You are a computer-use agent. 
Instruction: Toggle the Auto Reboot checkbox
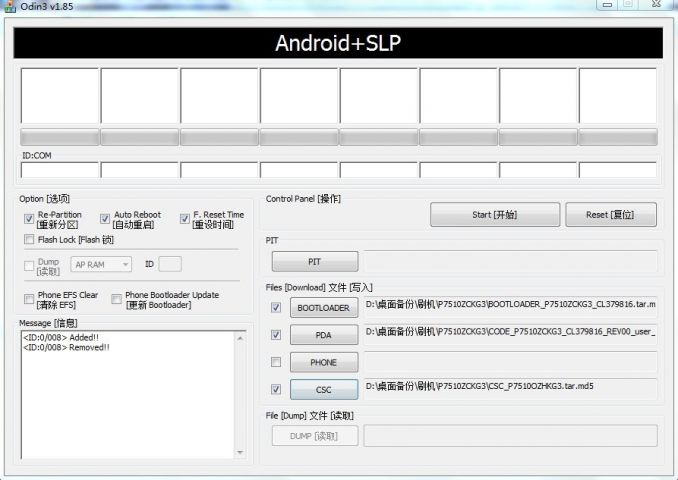[x=105, y=218]
